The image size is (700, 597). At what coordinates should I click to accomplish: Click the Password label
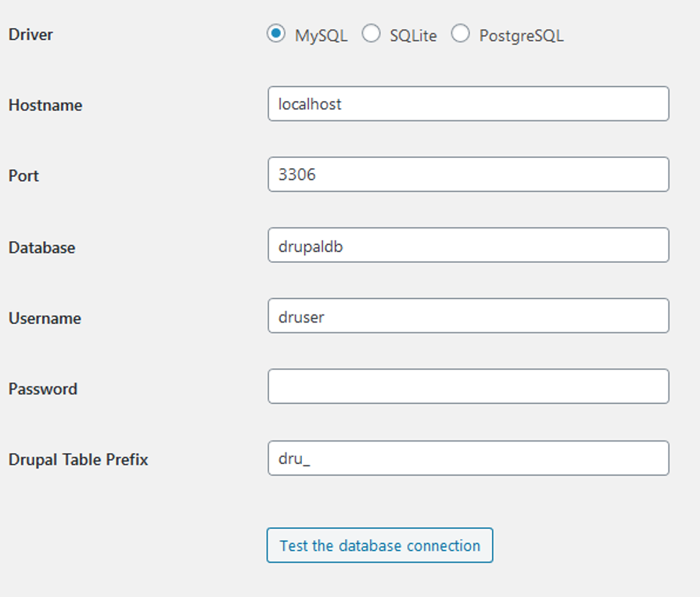pyautogui.click(x=43, y=388)
